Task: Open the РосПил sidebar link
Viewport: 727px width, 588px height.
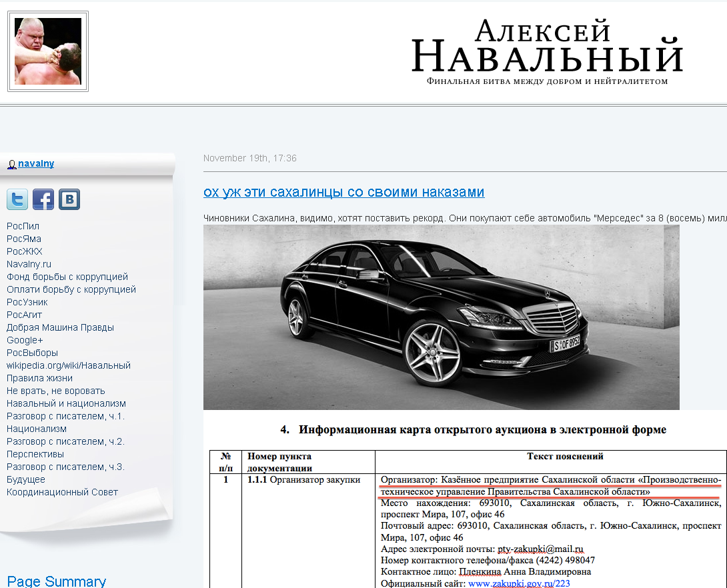Action: point(23,226)
